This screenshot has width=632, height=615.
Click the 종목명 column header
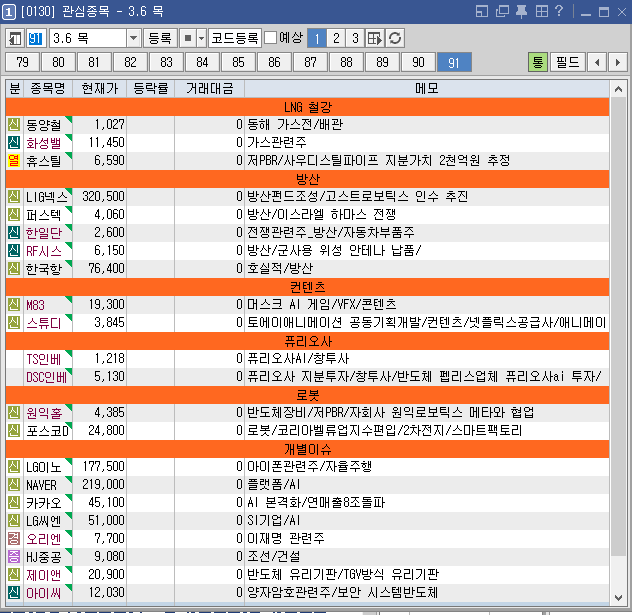48,88
